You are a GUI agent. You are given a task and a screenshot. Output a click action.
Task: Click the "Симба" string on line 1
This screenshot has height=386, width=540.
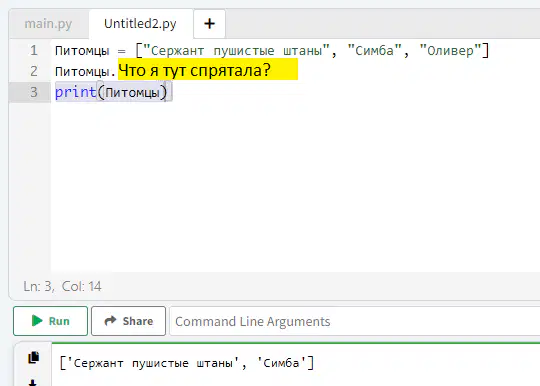374,51
